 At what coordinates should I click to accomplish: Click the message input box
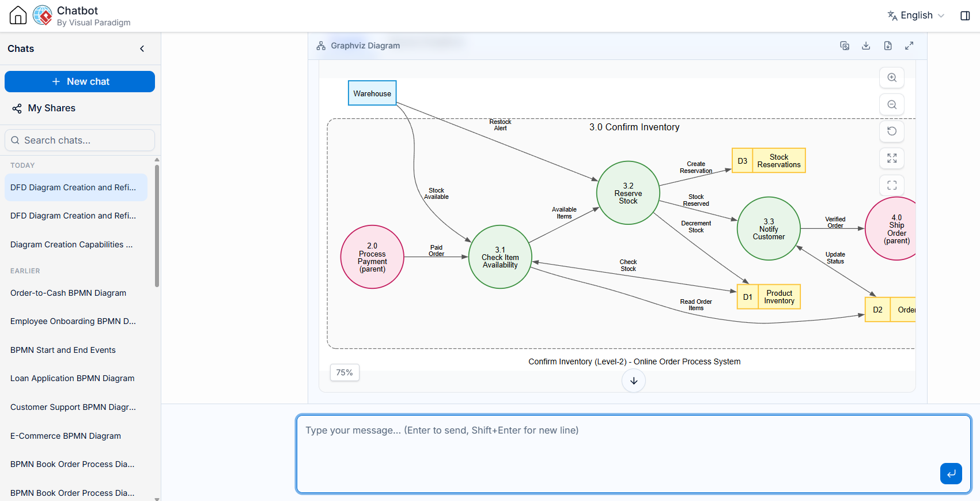coord(634,454)
